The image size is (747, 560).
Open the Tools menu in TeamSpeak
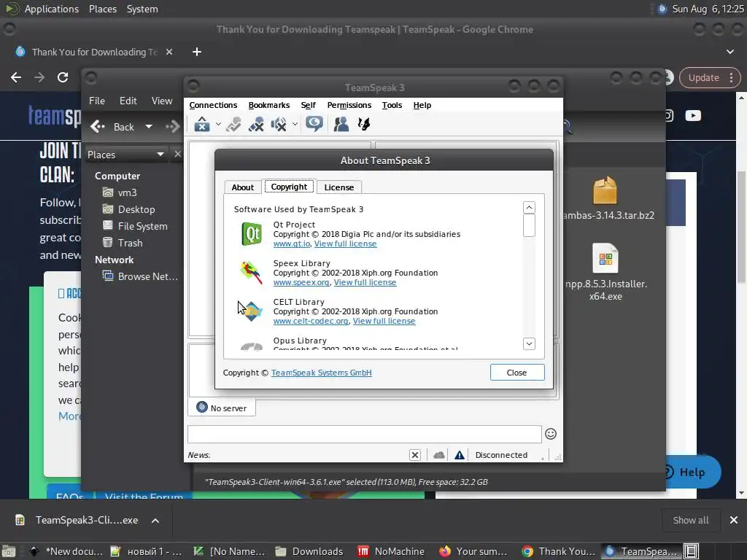(392, 105)
